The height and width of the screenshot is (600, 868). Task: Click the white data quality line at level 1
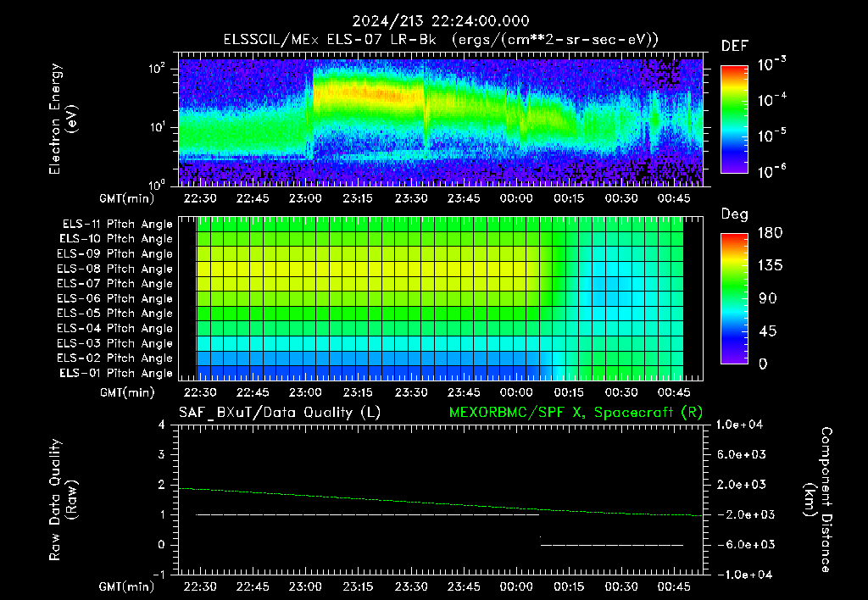(x=368, y=514)
